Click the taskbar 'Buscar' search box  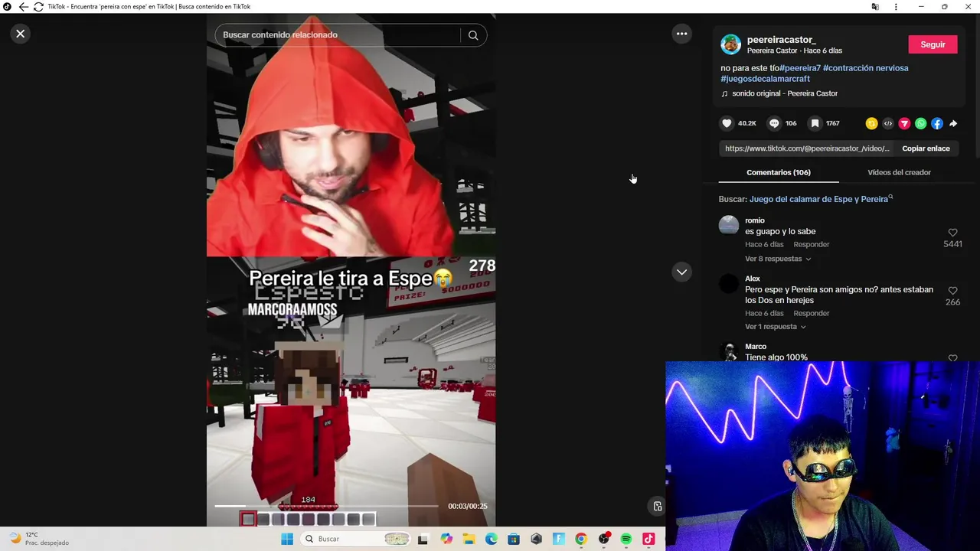[x=356, y=539]
